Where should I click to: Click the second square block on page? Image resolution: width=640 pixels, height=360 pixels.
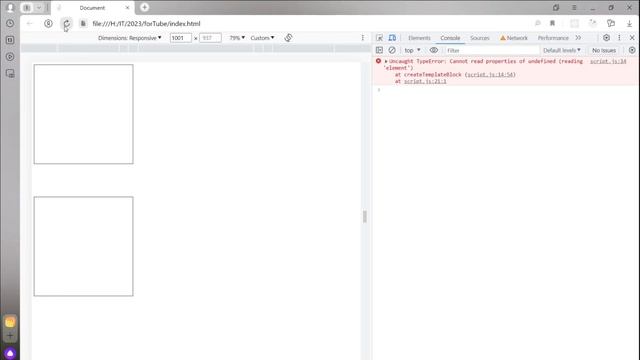click(x=84, y=246)
